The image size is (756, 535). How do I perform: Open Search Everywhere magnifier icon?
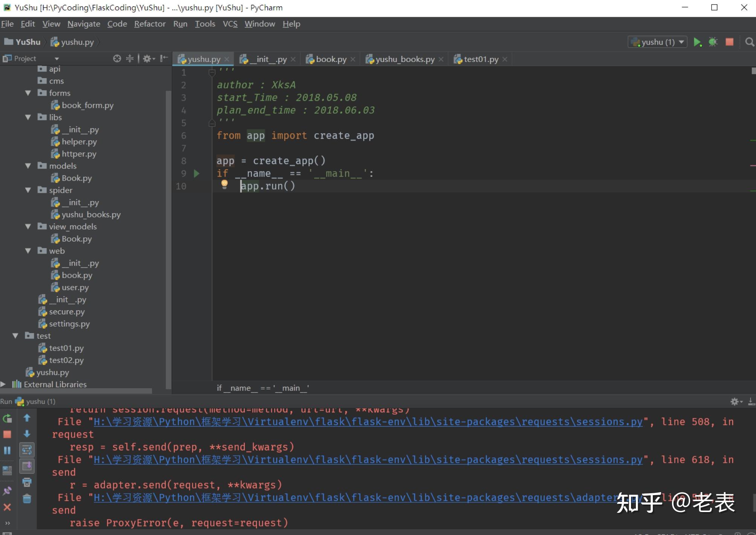(x=749, y=42)
